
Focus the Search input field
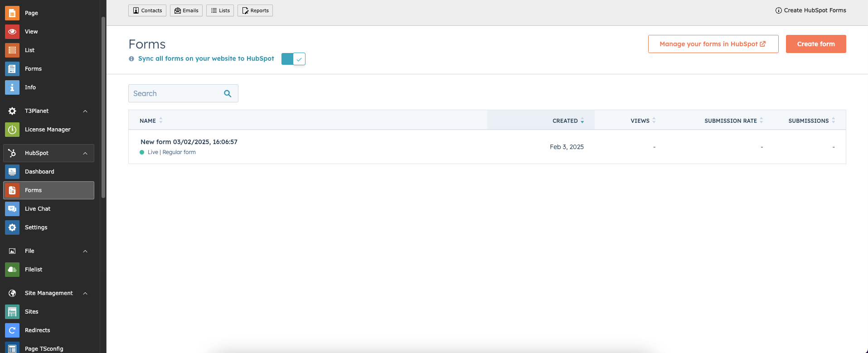coord(183,93)
